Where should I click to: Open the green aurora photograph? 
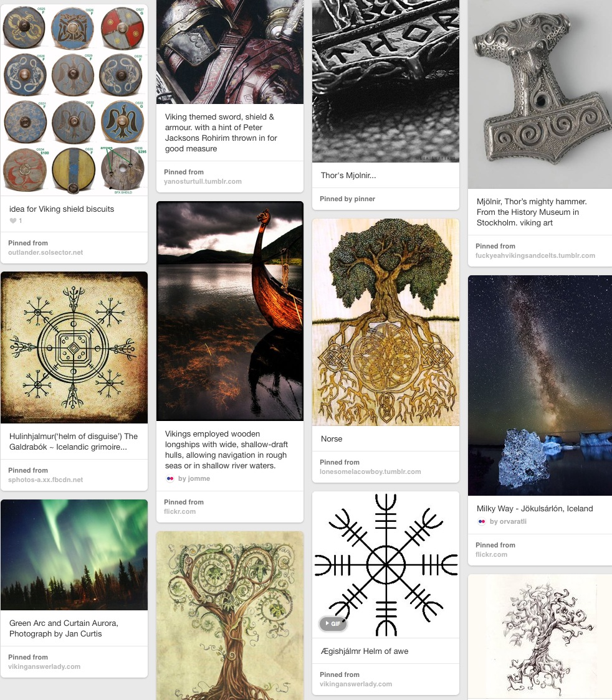(74, 555)
